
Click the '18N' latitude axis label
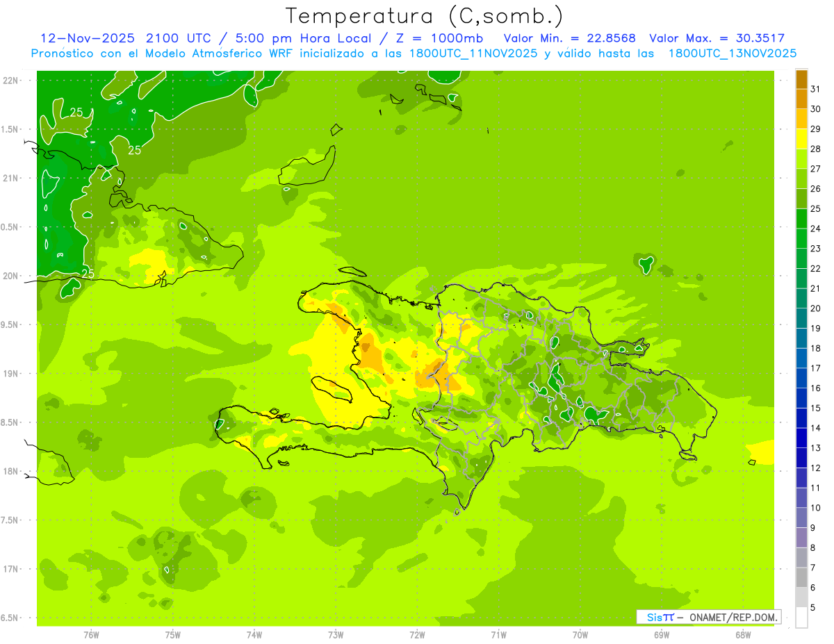(10, 471)
